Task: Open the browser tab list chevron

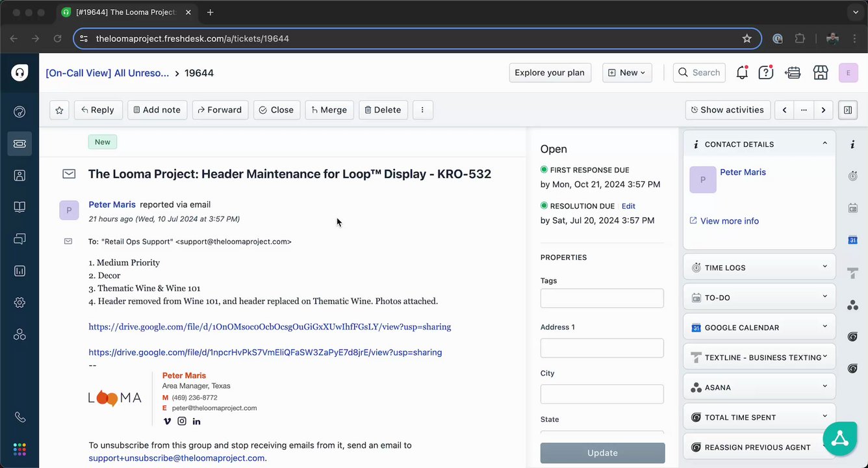Action: pyautogui.click(x=856, y=12)
